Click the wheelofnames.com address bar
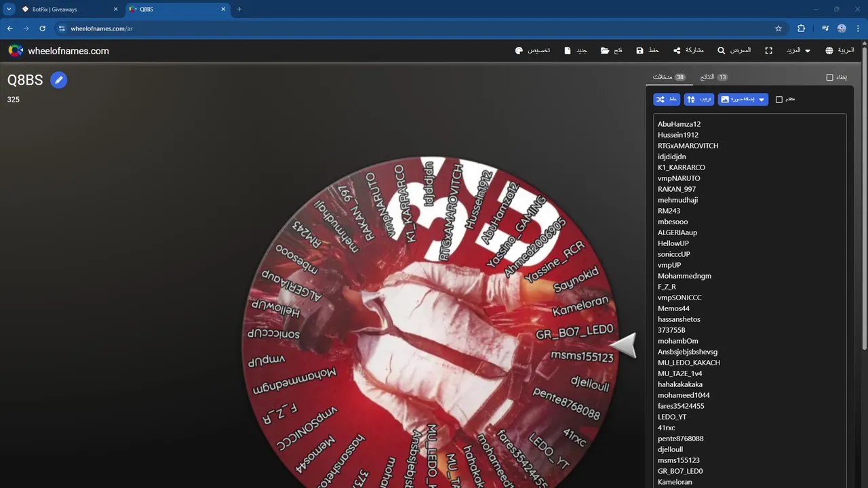Screen dimensions: 868x488 coord(420,28)
